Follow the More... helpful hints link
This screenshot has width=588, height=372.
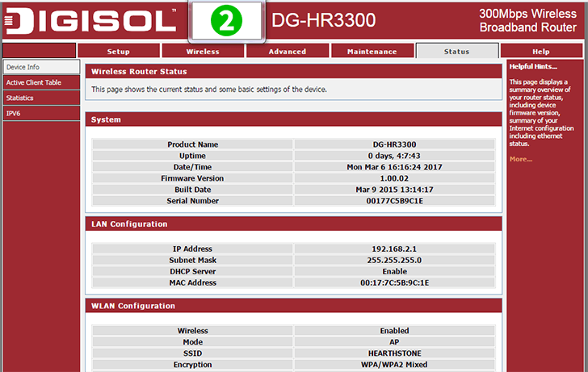[520, 159]
